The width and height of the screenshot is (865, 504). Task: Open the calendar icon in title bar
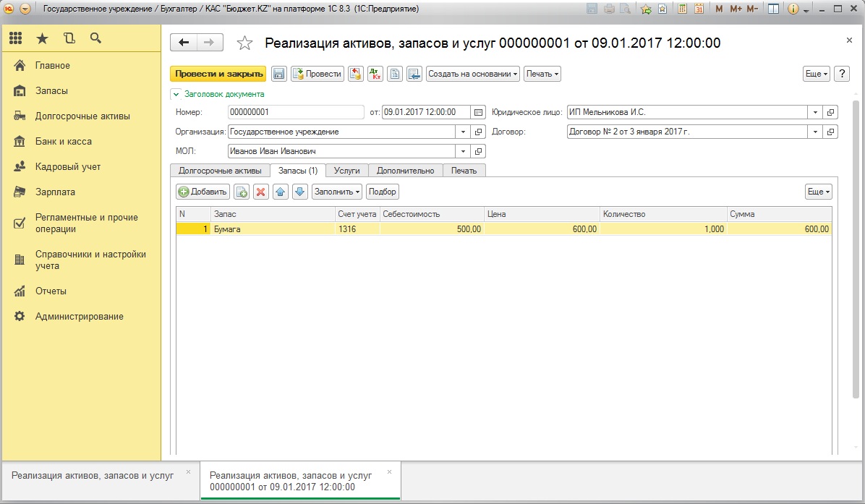pyautogui.click(x=699, y=9)
